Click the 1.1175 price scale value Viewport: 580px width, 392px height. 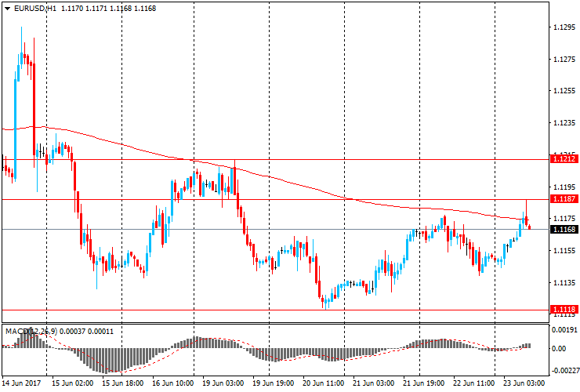tap(564, 219)
